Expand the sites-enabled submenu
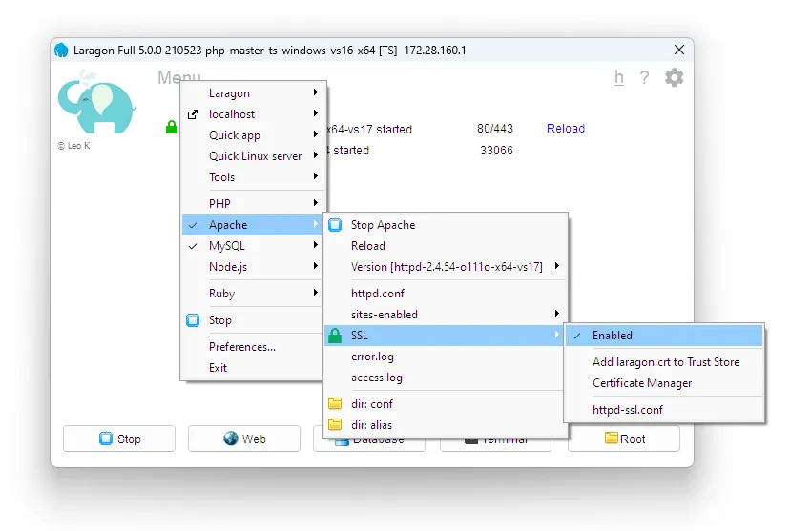This screenshot has height=531, width=812. pyautogui.click(x=385, y=315)
